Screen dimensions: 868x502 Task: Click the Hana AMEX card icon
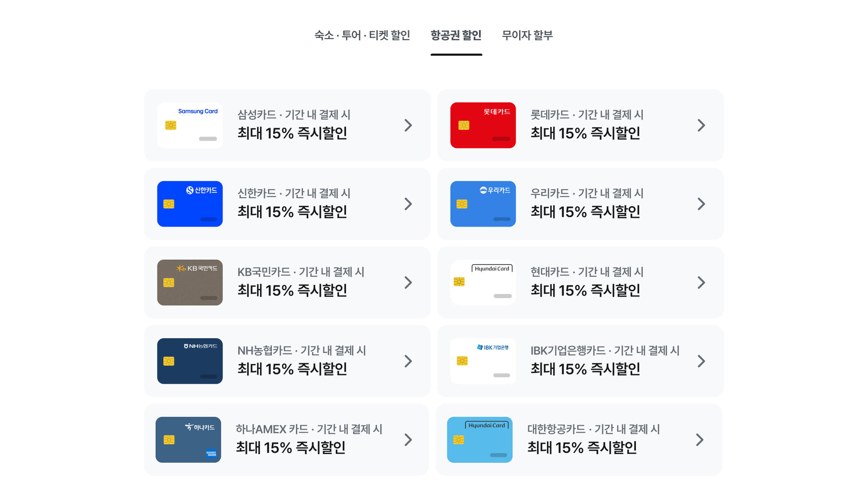[188, 440]
